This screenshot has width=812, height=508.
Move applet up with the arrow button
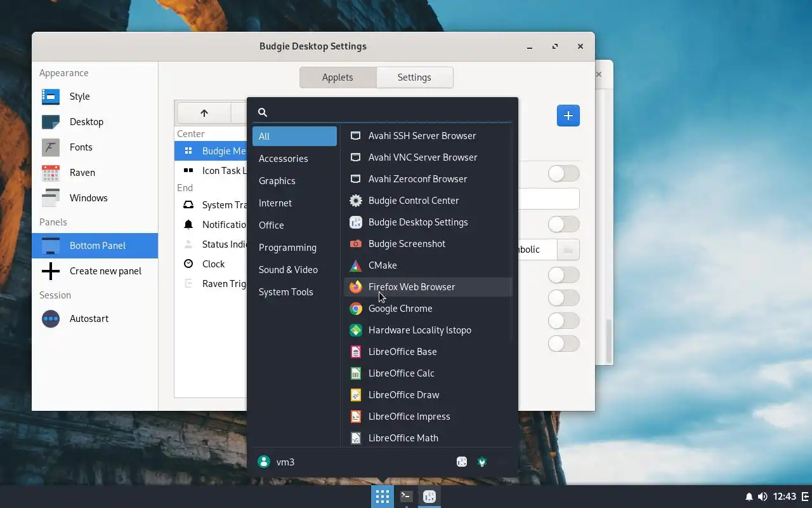pos(204,113)
